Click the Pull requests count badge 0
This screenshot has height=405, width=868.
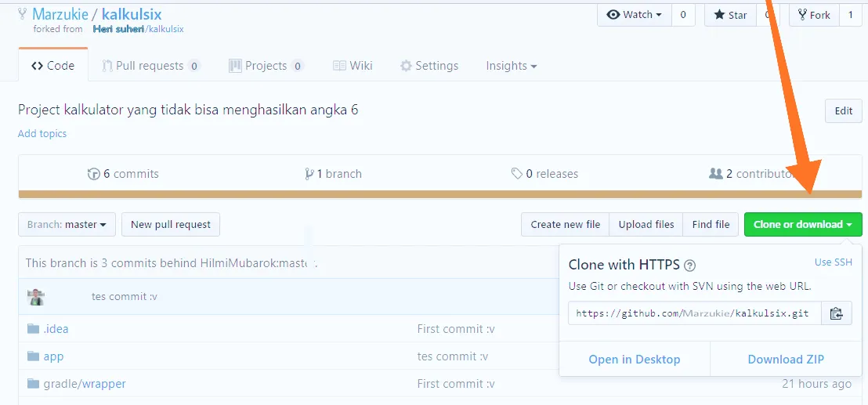(x=193, y=67)
